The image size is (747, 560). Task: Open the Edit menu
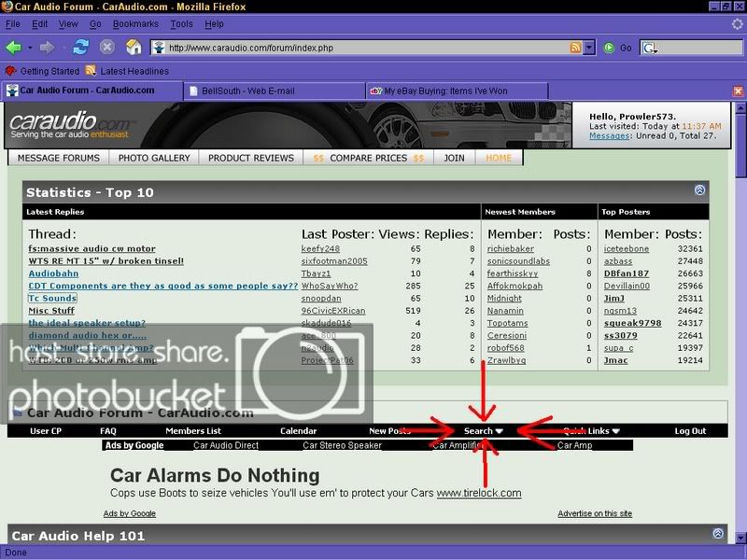[39, 24]
